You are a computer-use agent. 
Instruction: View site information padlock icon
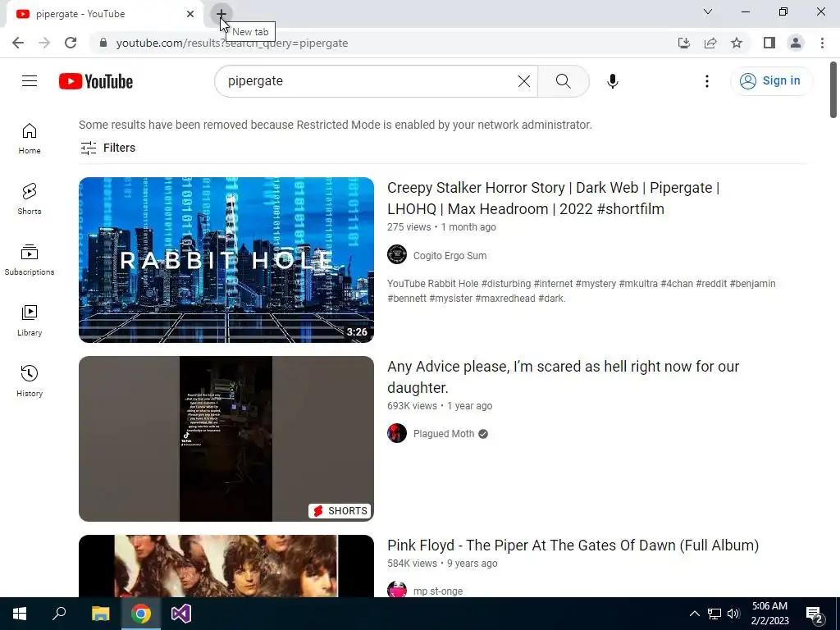[104, 43]
